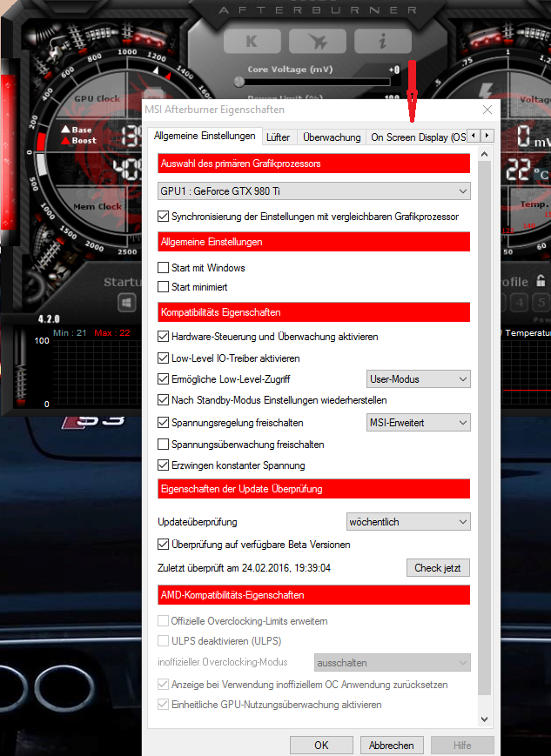Open the User-Modus dropdown
Screen dimensions: 551x756
(419, 379)
